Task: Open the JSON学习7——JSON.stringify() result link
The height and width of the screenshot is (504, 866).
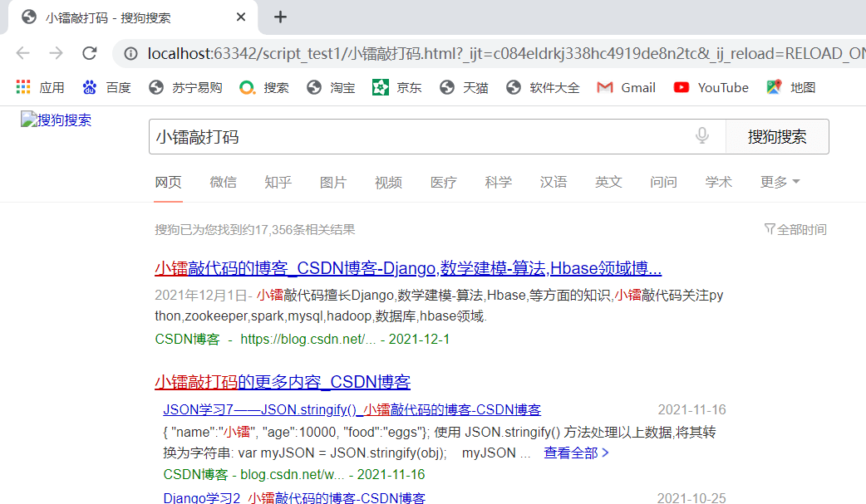Action: (352, 409)
